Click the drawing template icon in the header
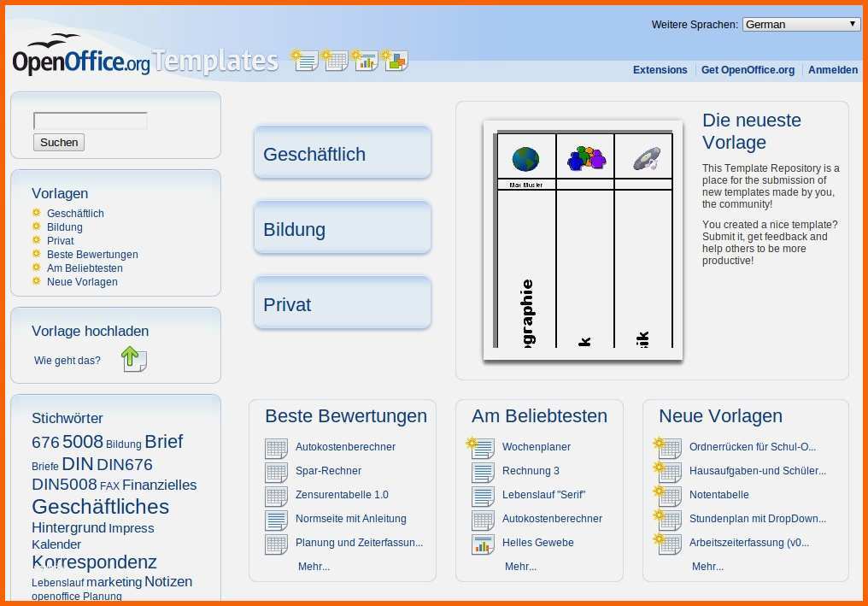The height and width of the screenshot is (606, 868). point(395,61)
